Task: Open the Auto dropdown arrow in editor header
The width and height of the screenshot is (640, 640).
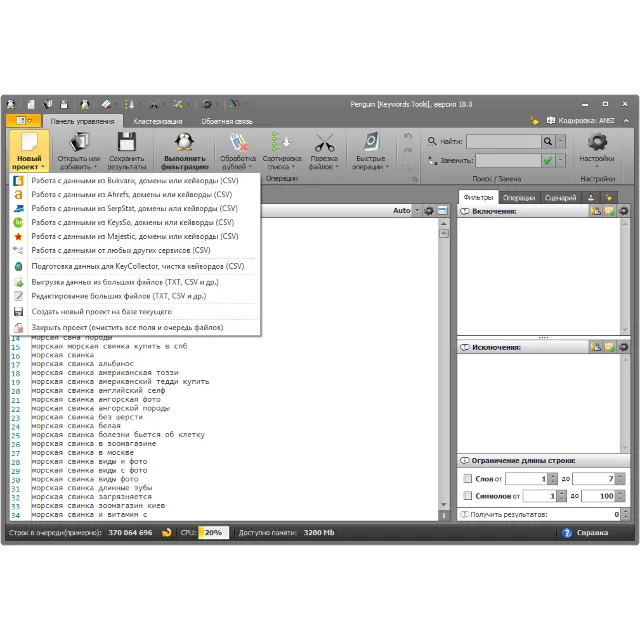Action: point(417,211)
